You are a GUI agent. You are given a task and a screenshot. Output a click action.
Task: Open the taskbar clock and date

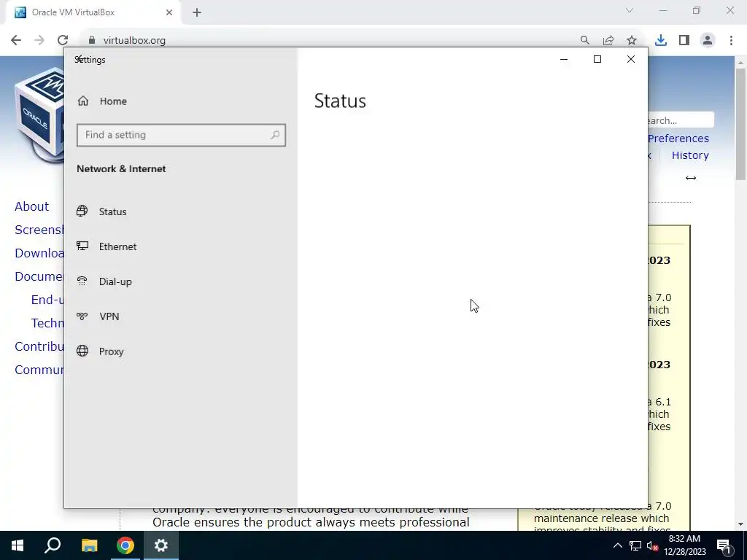[x=684, y=545]
